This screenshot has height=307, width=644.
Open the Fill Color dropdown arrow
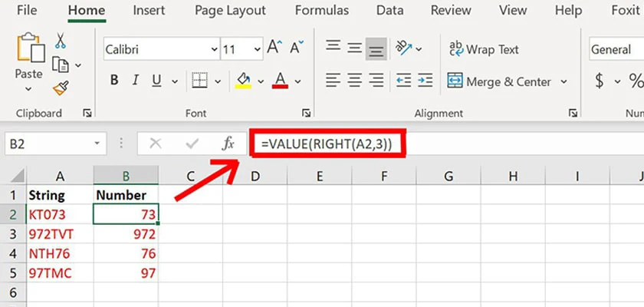click(261, 81)
